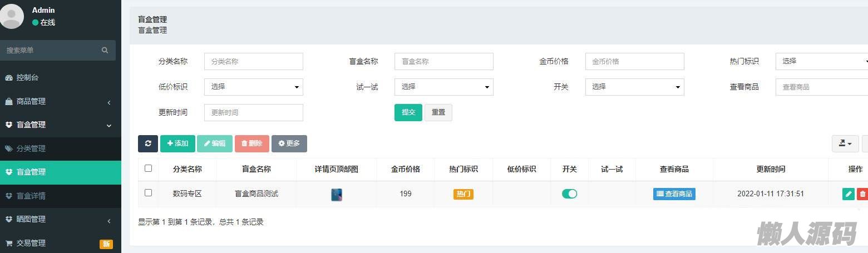868x253 pixels.
Task: Open 分类管理 submenu item
Action: (61, 148)
